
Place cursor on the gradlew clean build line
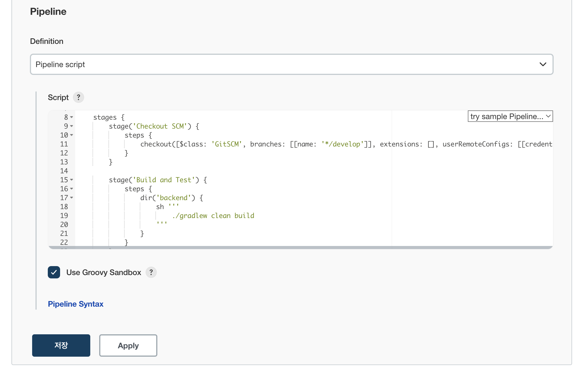click(x=213, y=216)
